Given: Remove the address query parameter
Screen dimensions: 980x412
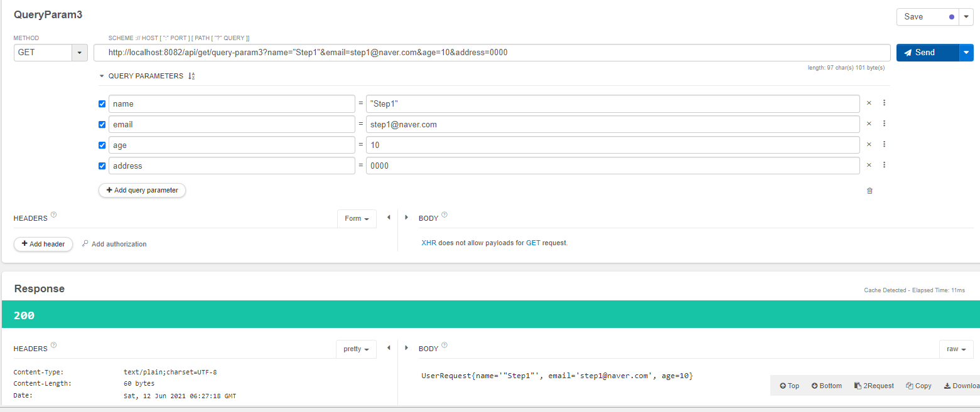Looking at the screenshot, I should click(x=869, y=165).
